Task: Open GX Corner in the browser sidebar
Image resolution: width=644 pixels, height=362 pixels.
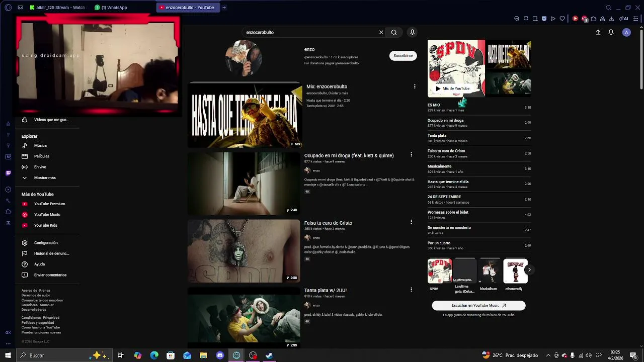Action: pos(8,332)
